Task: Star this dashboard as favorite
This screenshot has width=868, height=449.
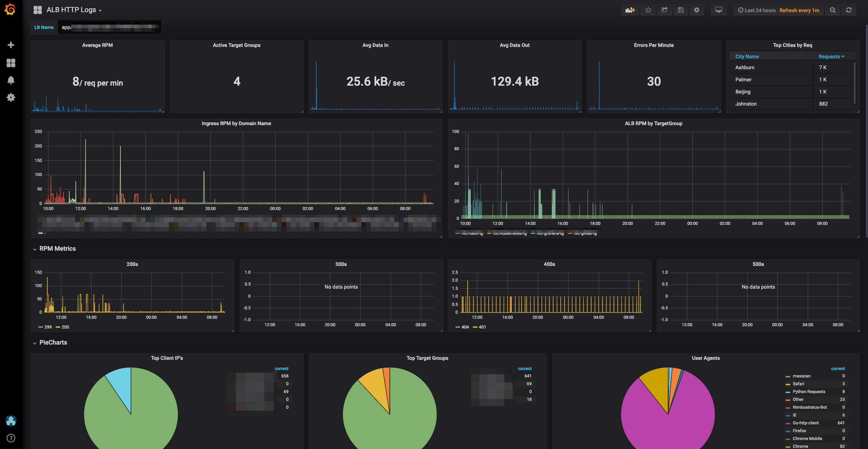Action: (x=648, y=10)
